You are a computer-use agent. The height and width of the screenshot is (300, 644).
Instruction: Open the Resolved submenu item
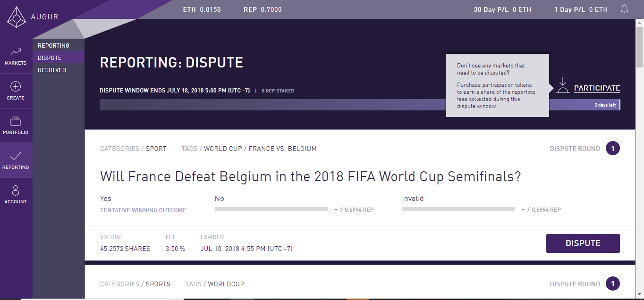[x=52, y=70]
